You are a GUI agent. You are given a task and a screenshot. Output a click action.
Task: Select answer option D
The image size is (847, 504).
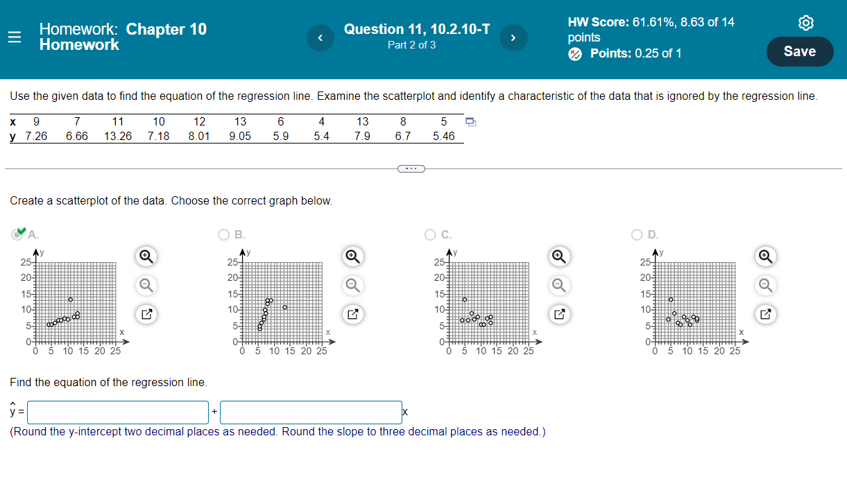point(636,234)
